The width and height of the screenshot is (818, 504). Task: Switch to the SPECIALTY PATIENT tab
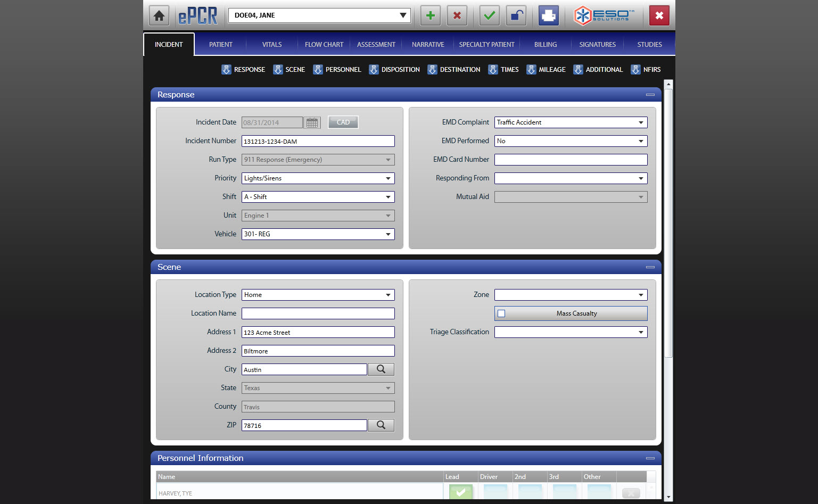487,45
